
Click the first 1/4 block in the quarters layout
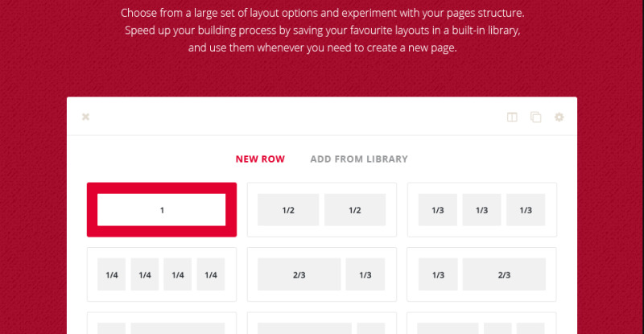(112, 274)
